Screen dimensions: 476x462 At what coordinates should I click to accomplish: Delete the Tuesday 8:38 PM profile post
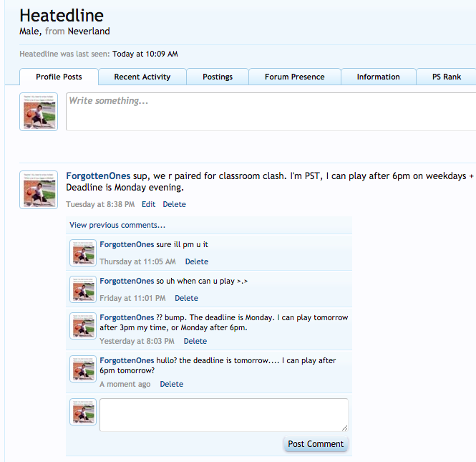coord(174,204)
